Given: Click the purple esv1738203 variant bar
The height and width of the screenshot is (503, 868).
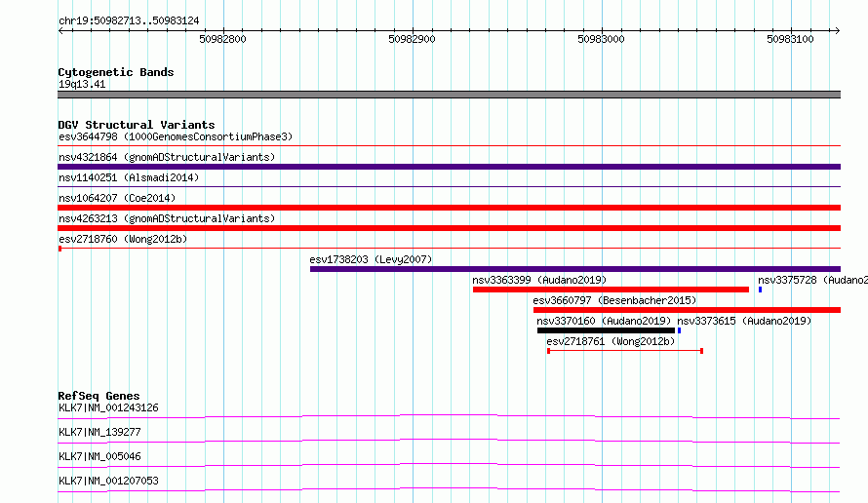Looking at the screenshot, I should pos(575,269).
